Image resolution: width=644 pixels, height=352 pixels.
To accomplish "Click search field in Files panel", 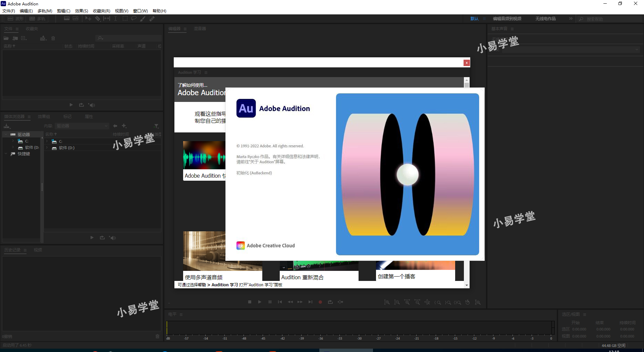I will click(128, 38).
